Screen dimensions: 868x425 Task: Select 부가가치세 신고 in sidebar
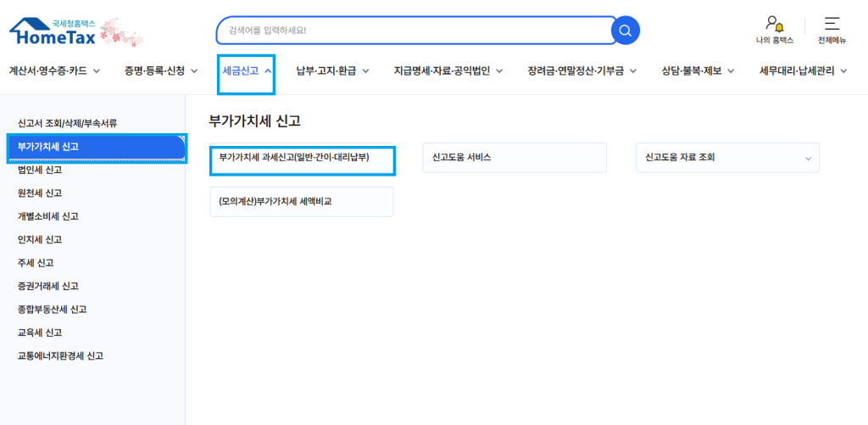point(97,148)
